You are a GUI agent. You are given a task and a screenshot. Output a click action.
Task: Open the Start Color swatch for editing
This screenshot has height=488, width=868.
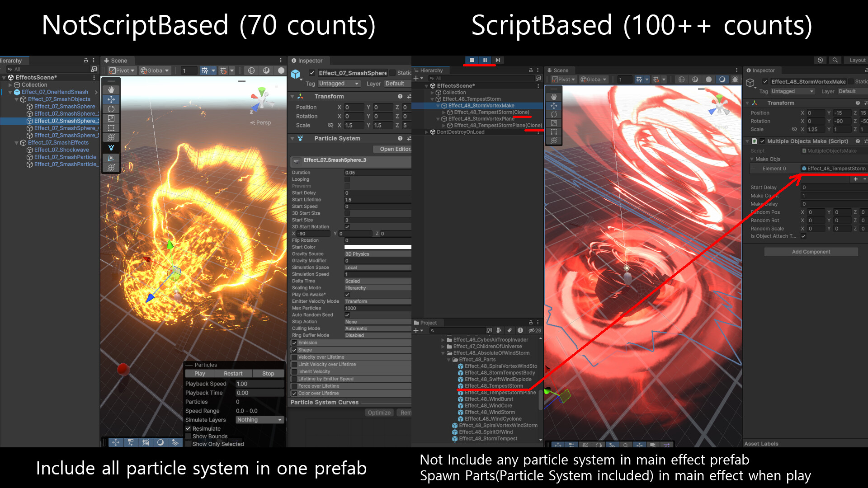[378, 247]
